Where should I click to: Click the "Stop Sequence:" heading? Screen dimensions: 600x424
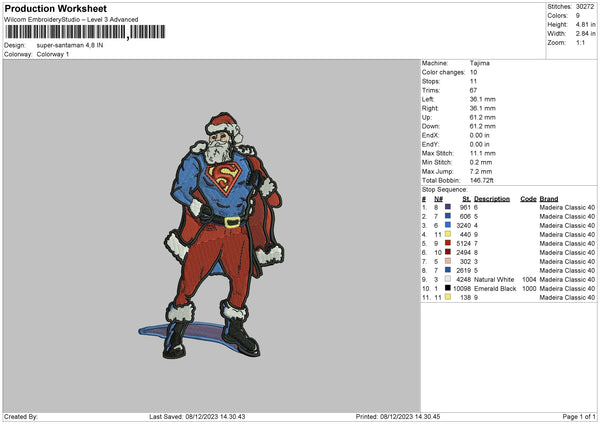click(x=445, y=189)
